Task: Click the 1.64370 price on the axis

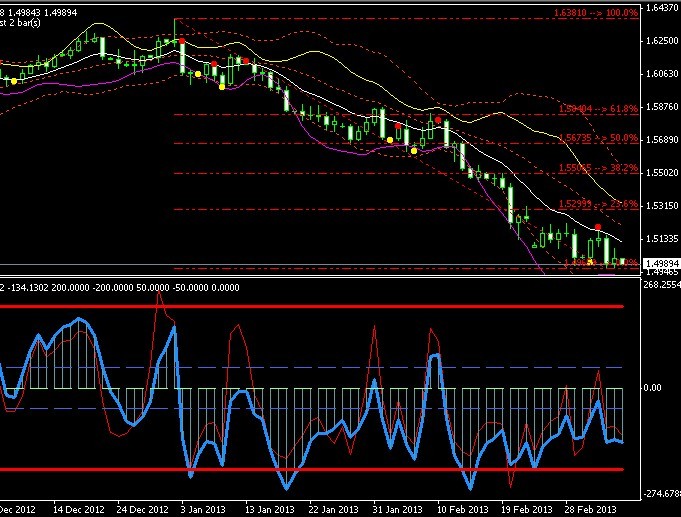Action: pyautogui.click(x=662, y=7)
